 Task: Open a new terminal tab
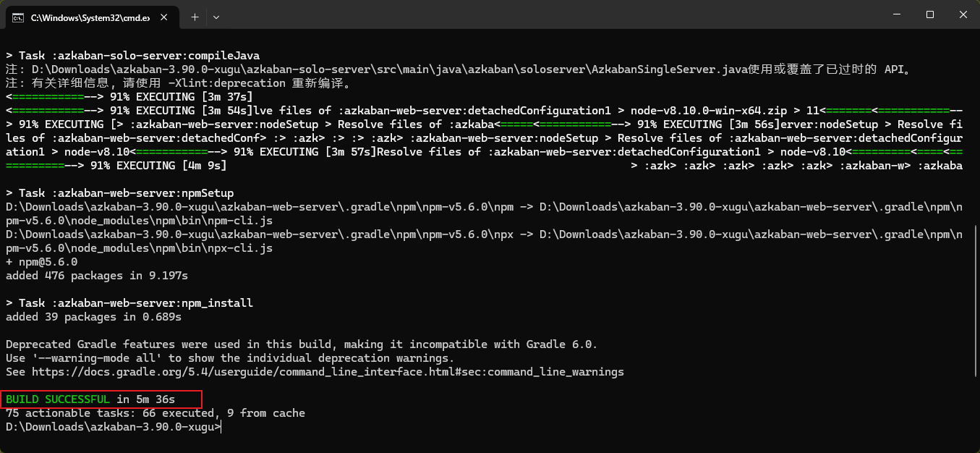[x=195, y=15]
